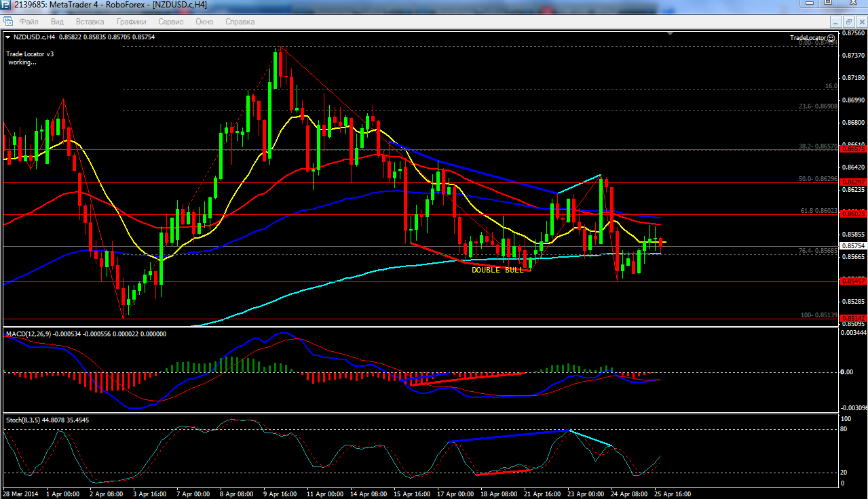Close the inner chart window
Viewport: 868px width, 499px height.
861,22
